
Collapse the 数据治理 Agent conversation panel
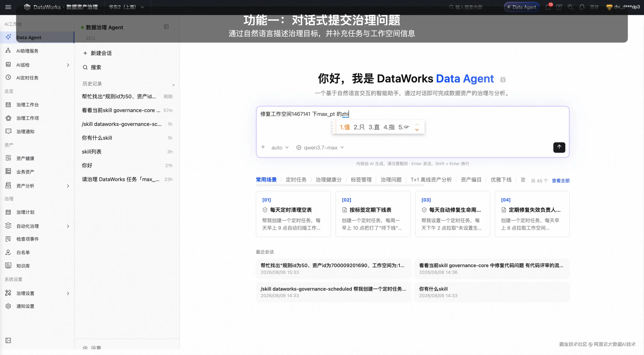pyautogui.click(x=166, y=27)
